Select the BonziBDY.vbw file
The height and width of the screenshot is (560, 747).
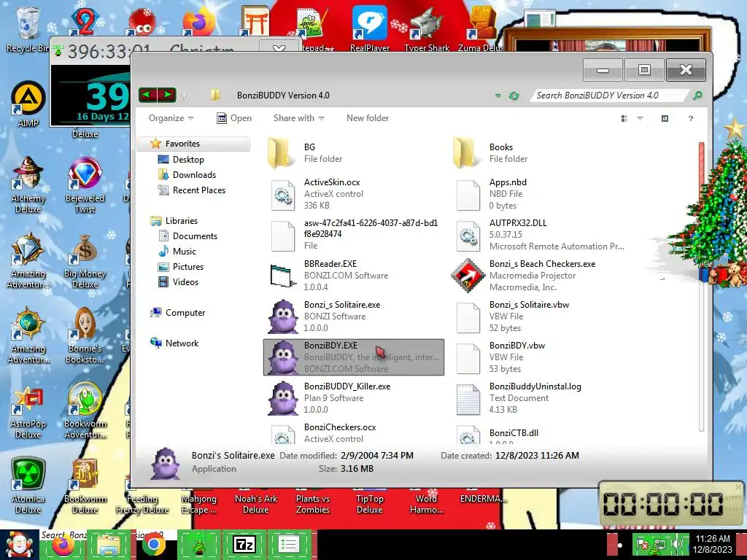coord(539,357)
